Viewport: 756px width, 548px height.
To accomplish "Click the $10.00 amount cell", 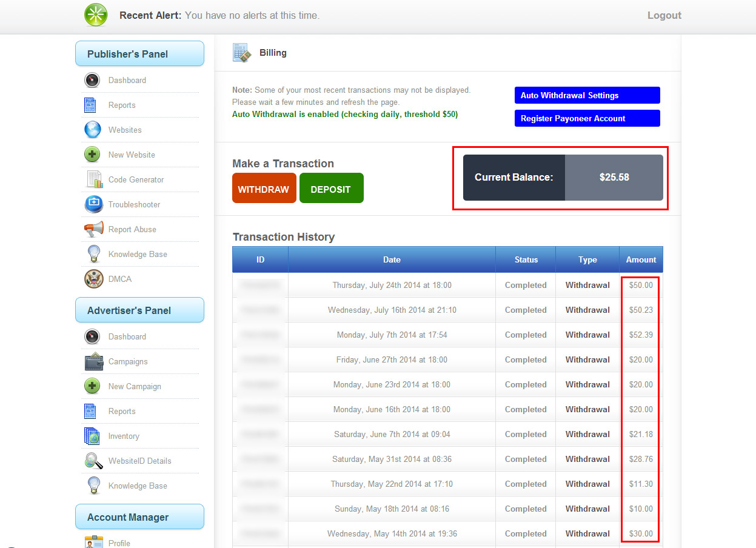I will coord(641,509).
